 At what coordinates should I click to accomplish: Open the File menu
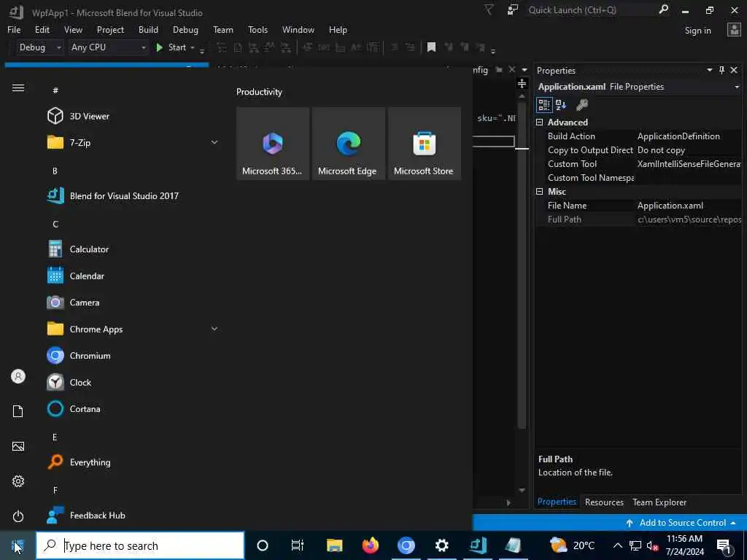[14, 29]
